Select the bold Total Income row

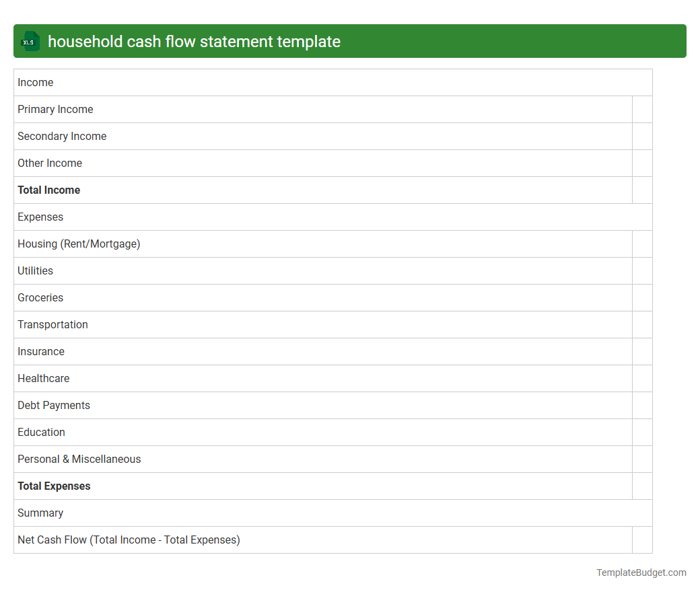click(x=48, y=190)
